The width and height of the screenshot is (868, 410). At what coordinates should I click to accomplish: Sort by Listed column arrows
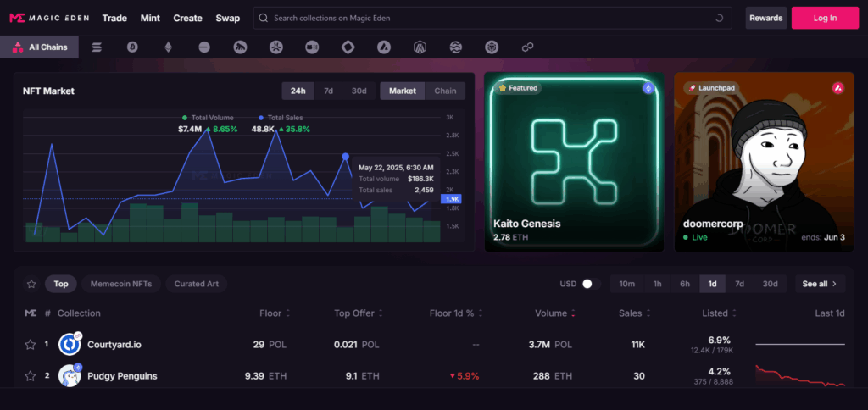734,313
